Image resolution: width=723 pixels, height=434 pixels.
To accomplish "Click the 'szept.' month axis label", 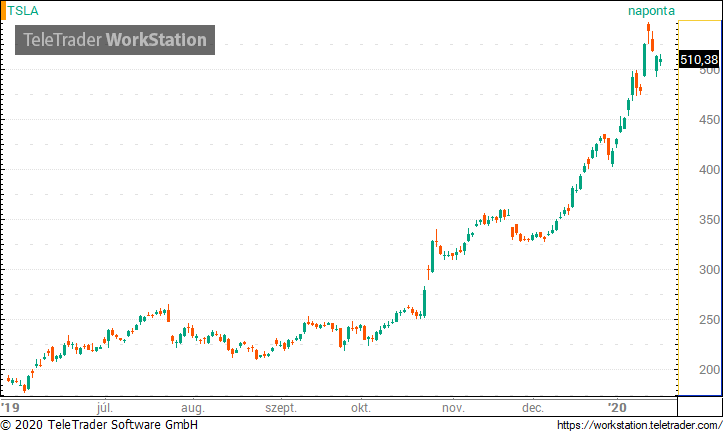I will tap(281, 408).
